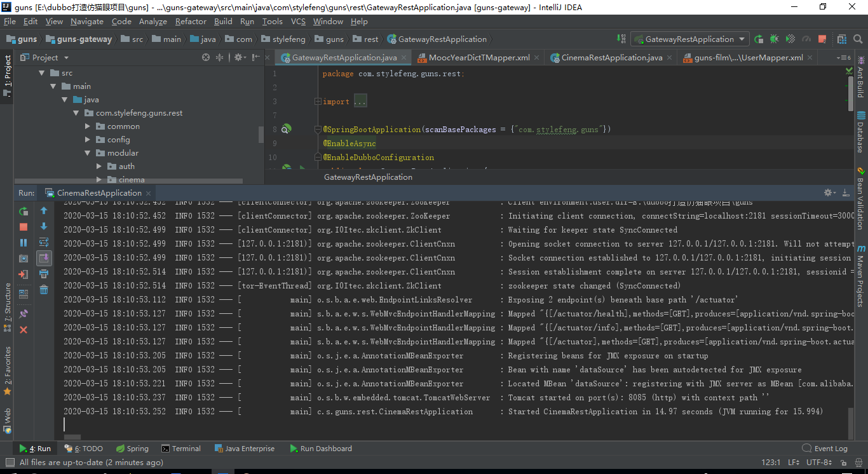Image resolution: width=868 pixels, height=474 pixels.
Task: Collapse the modular package
Action: coord(88,153)
